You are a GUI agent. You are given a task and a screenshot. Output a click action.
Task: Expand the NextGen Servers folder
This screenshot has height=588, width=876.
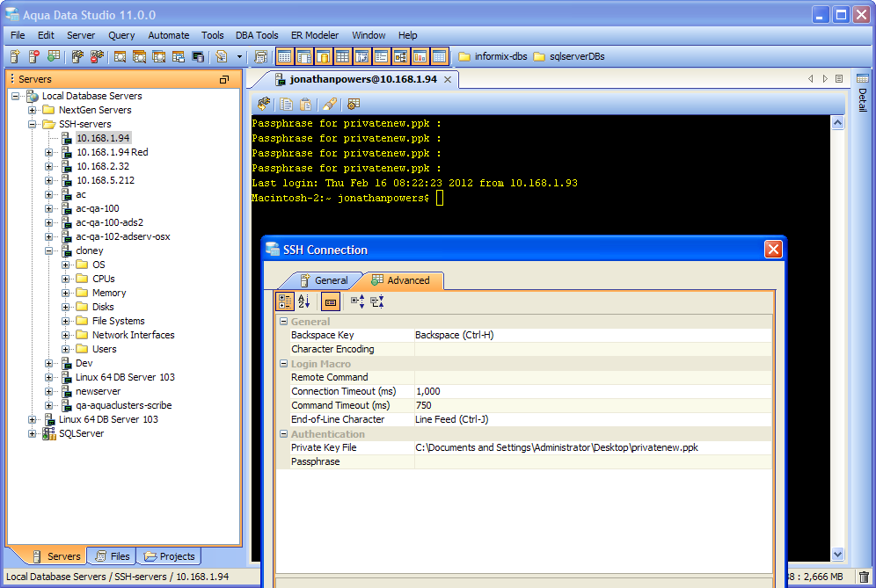[33, 110]
